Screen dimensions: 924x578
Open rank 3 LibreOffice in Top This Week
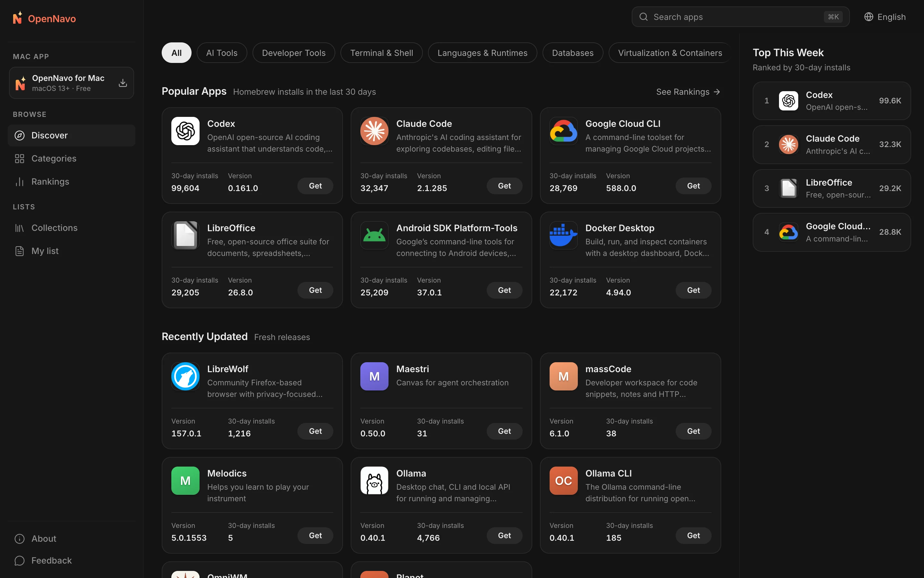(831, 188)
